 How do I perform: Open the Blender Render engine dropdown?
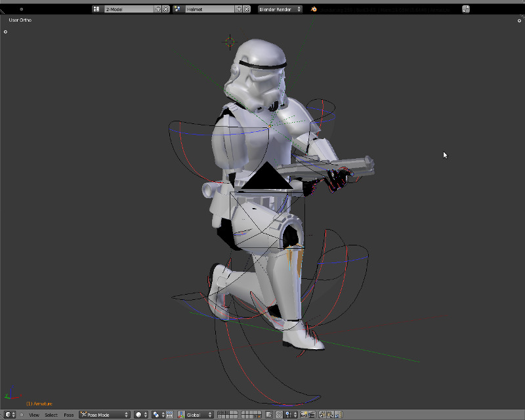click(x=280, y=9)
